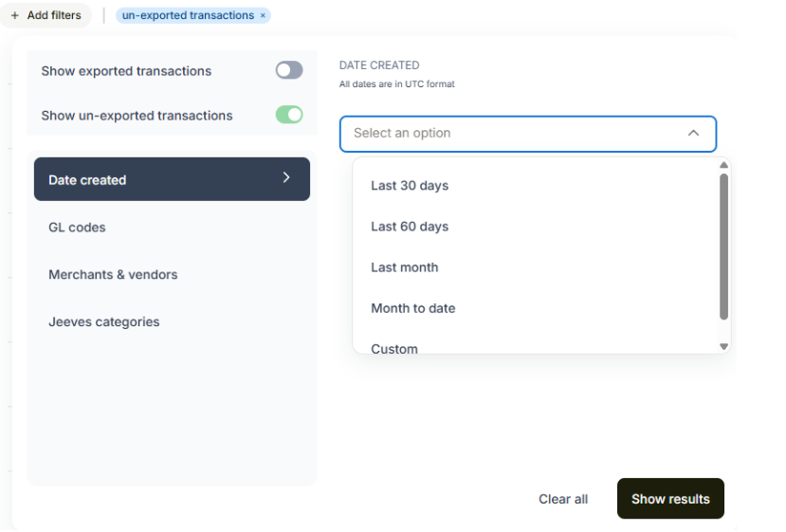
Task: Remove the un-exported transactions filter chip
Action: [x=263, y=16]
